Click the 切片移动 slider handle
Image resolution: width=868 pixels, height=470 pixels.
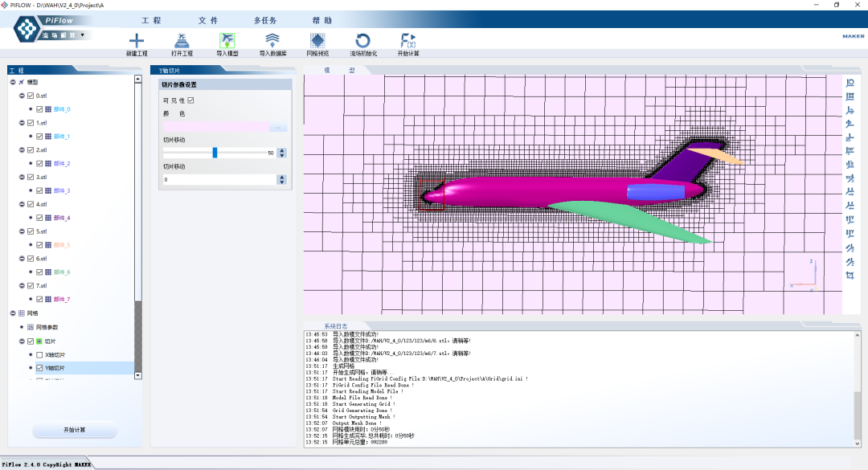coord(215,153)
